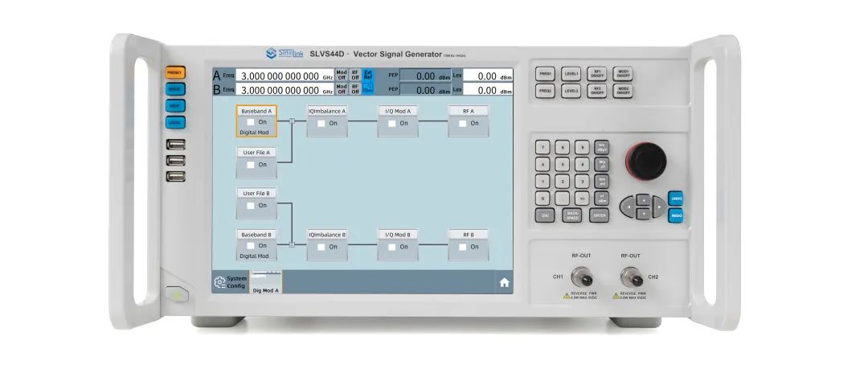Hit the blue UNDO key

point(675,199)
